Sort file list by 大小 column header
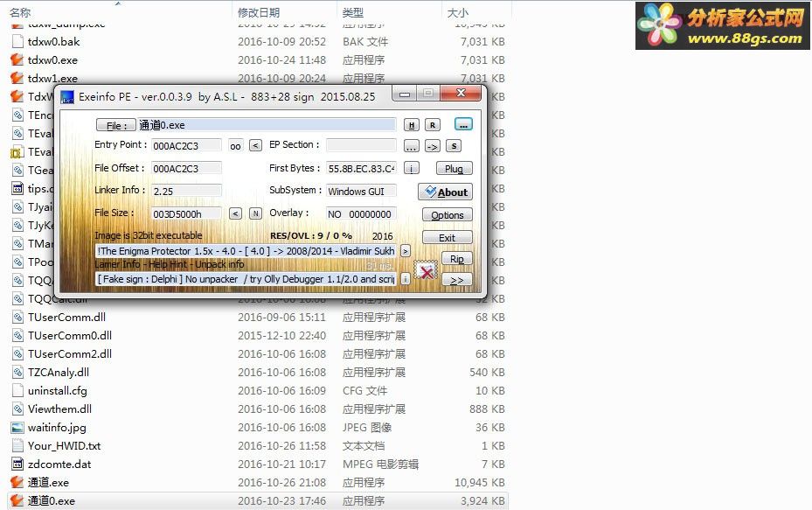The width and height of the screenshot is (812, 510). coord(457,12)
